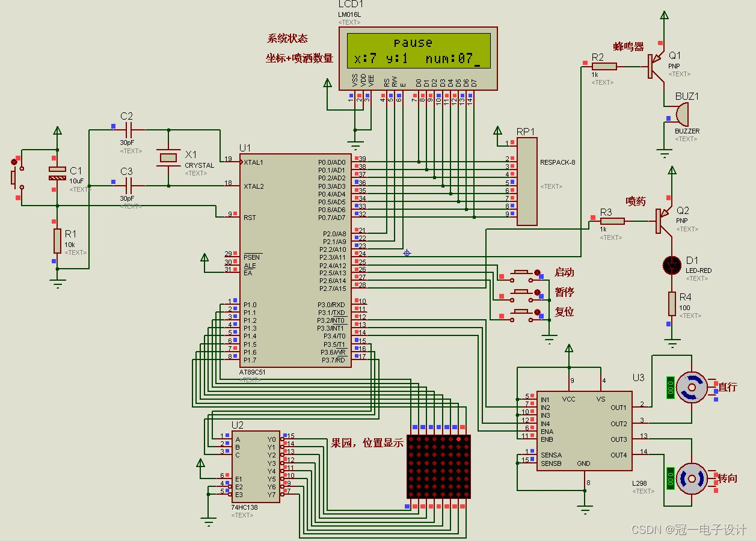This screenshot has width=756, height=541.
Task: Click the P3.7/RD pin label
Action: point(334,360)
